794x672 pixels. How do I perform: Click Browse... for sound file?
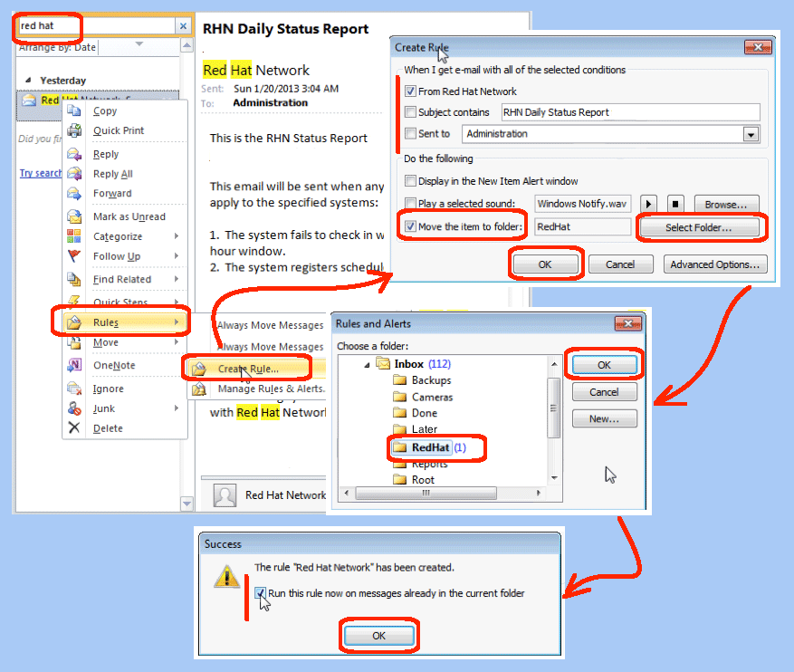point(726,205)
